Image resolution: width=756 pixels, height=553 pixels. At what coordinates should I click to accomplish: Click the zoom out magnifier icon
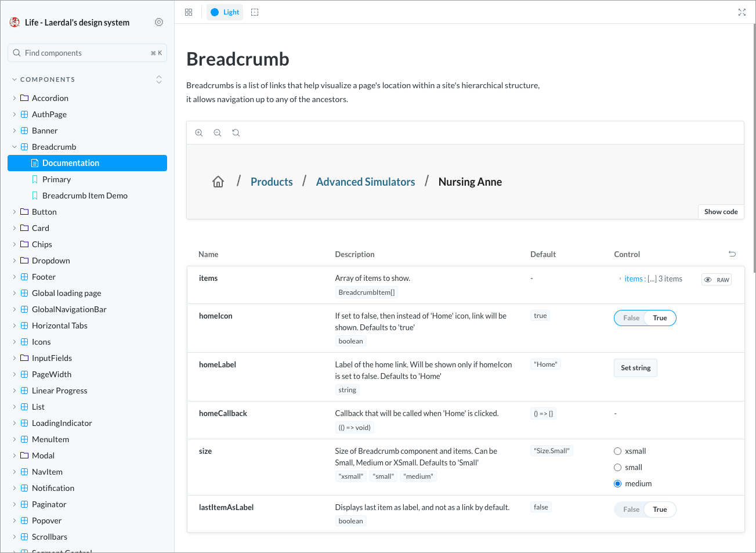pyautogui.click(x=218, y=133)
